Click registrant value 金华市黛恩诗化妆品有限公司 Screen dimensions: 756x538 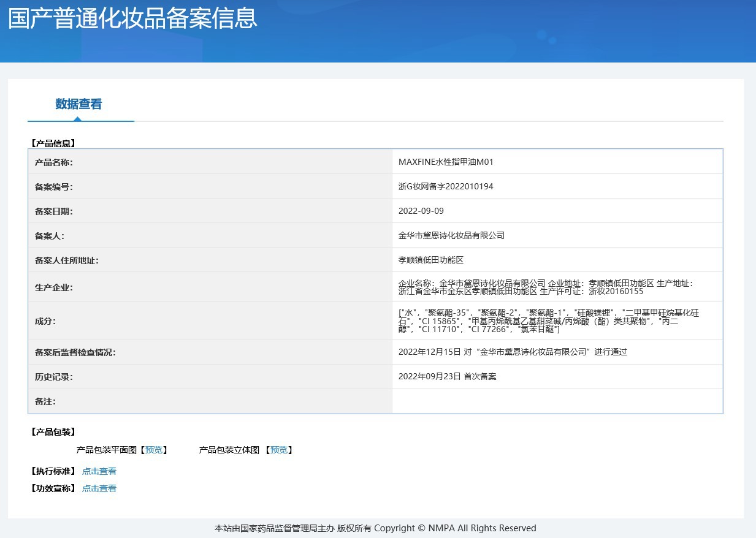451,235
